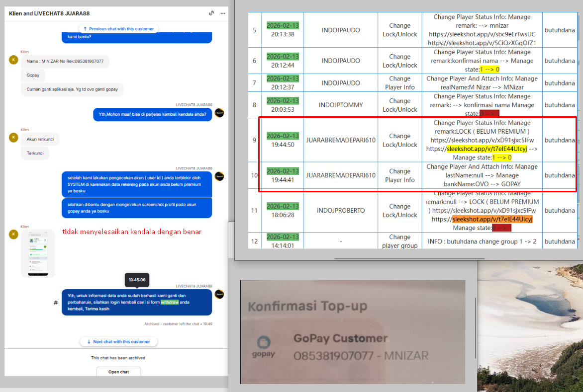Click the # symbol left of last agent message
Image resolution: width=583 pixels, height=392 pixels.
[56, 303]
